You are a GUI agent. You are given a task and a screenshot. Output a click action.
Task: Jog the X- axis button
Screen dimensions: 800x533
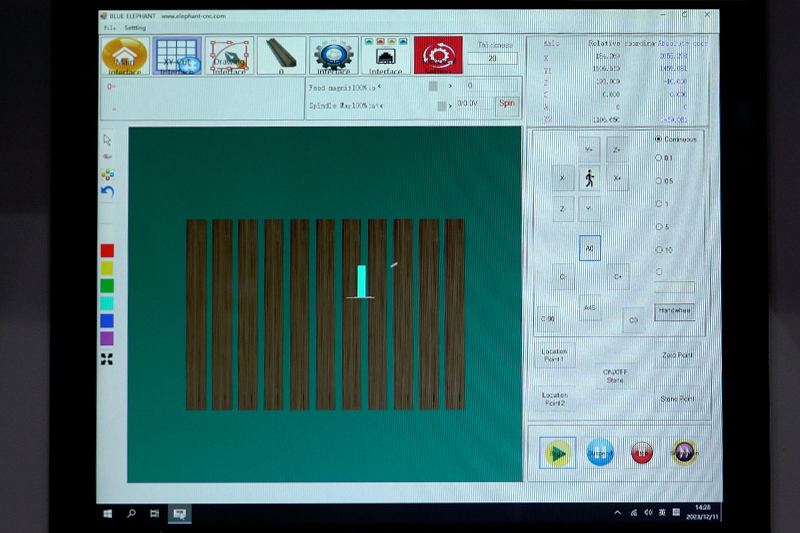[x=563, y=178]
